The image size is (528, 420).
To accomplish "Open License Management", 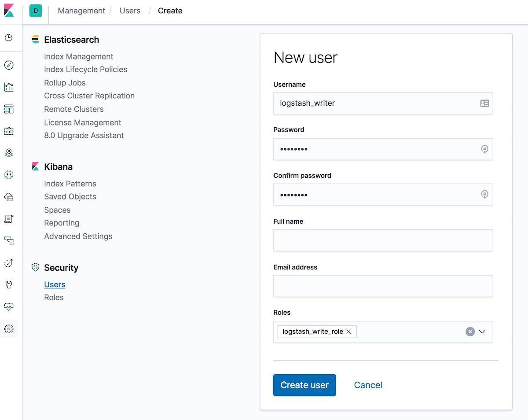I will 82,122.
